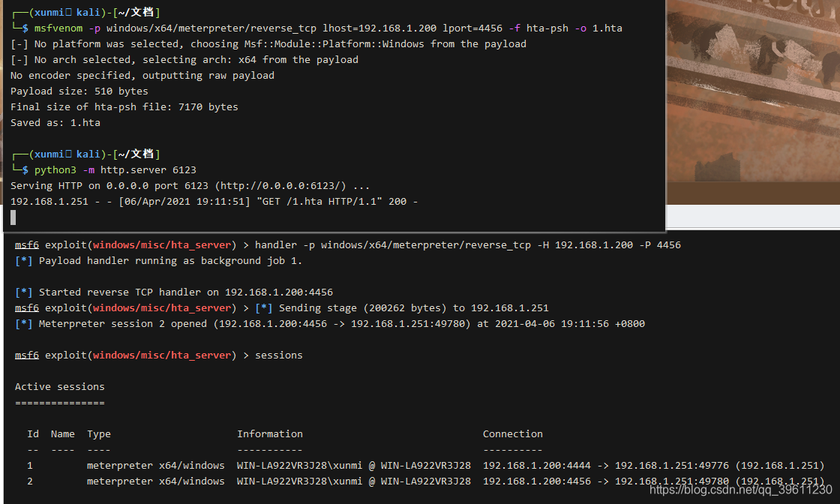Viewport: 840px width, 504px height.
Task: Click the 'Information' column header
Action: pos(270,434)
